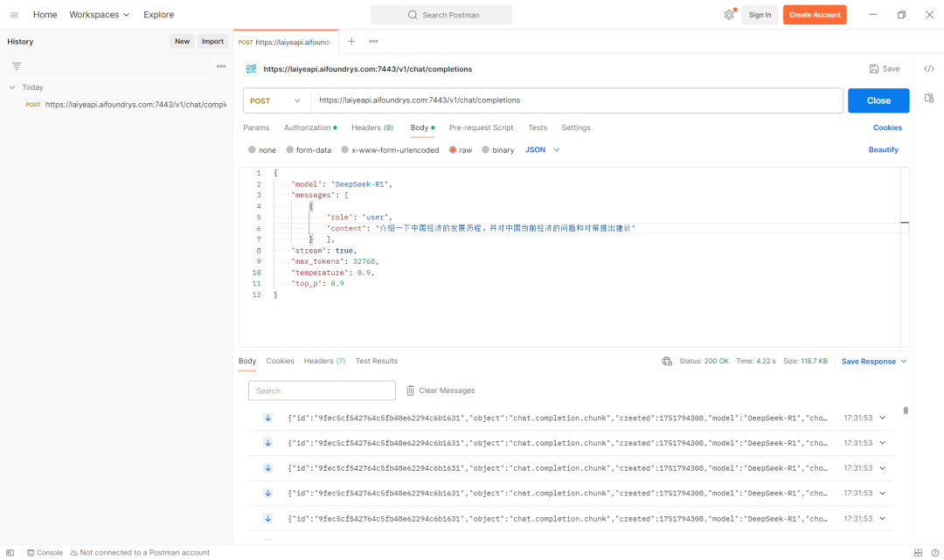944x560 pixels.
Task: Toggle sidebar icon in the status bar
Action: click(x=10, y=553)
